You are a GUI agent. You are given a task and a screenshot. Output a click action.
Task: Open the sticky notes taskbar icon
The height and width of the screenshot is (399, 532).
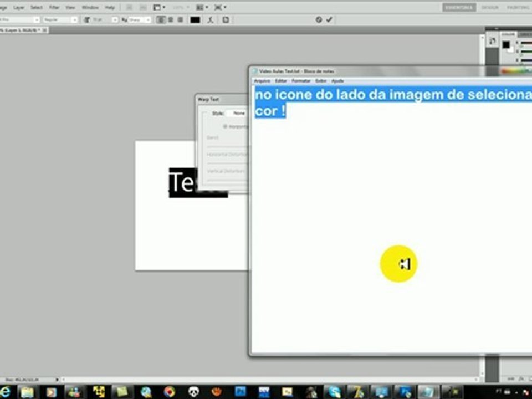click(x=122, y=392)
